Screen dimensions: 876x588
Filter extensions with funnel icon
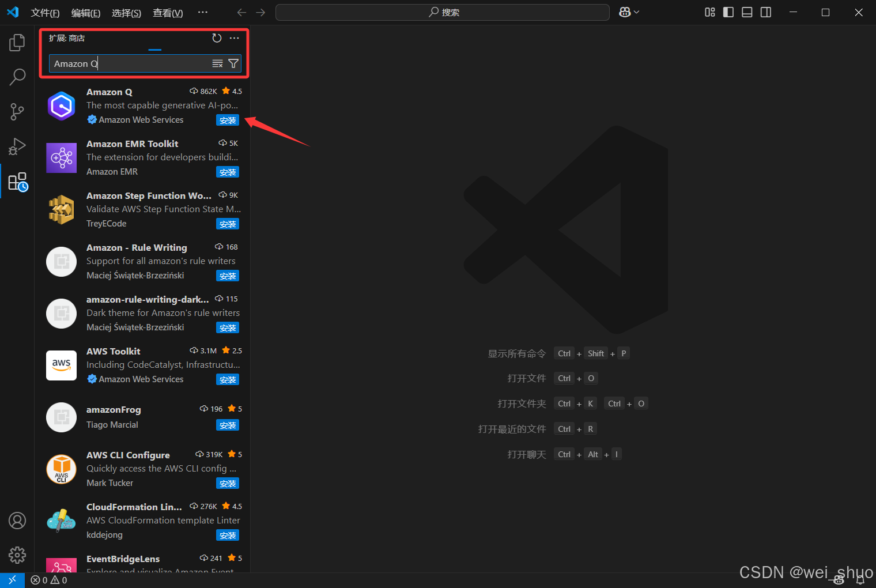(233, 63)
